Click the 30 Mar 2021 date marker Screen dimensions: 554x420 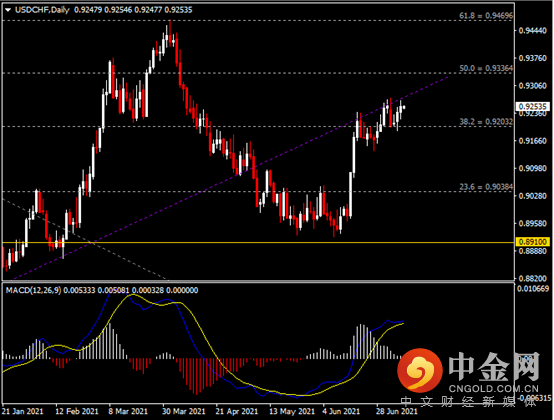coord(184,412)
